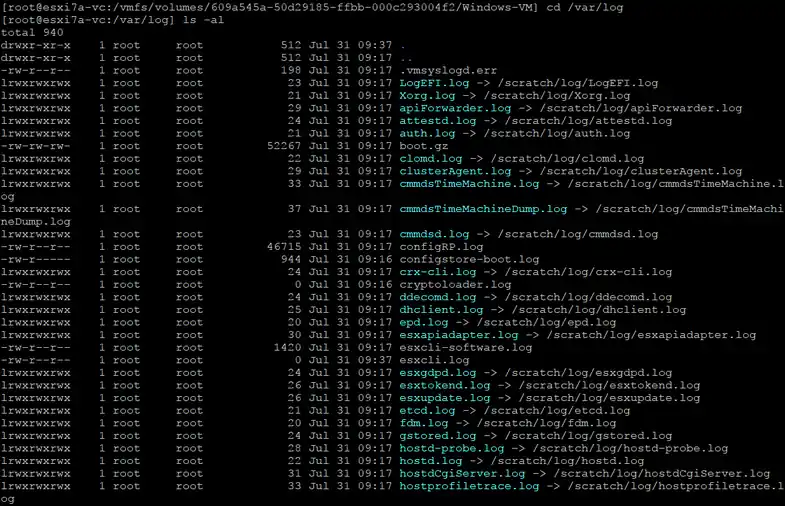
Task: Select the dhclient.log symlink name
Action: (x=441, y=310)
